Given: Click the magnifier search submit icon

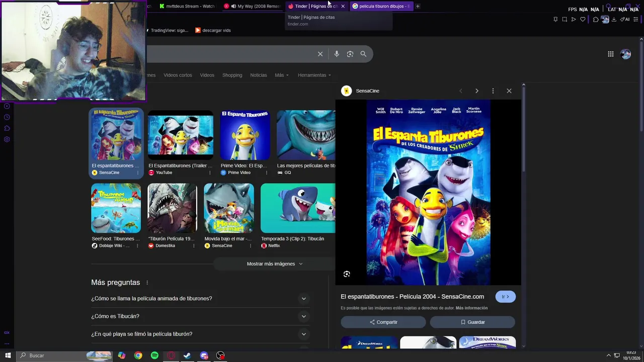Looking at the screenshot, I should (363, 54).
